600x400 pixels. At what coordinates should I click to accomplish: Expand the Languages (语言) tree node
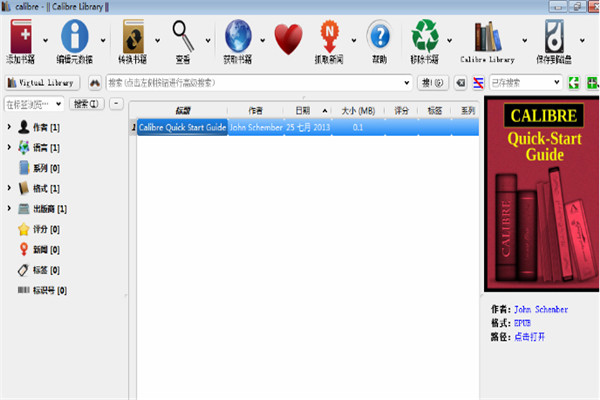pos(9,147)
